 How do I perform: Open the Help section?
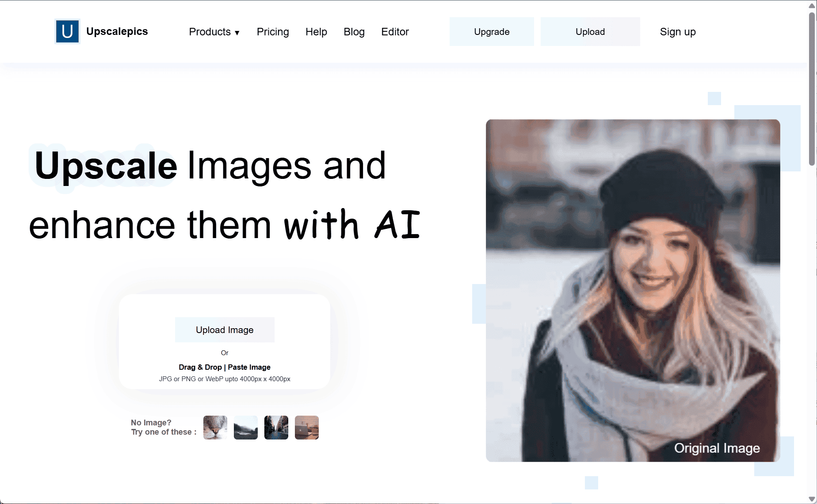[316, 32]
